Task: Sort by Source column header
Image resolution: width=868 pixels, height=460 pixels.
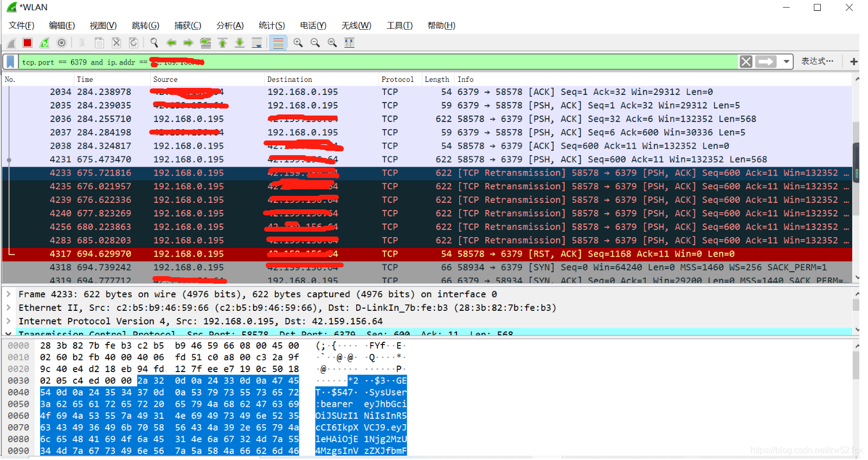Action: (x=207, y=79)
